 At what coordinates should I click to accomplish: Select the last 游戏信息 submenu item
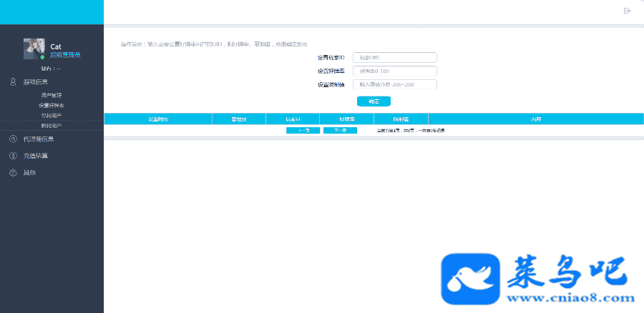click(52, 125)
